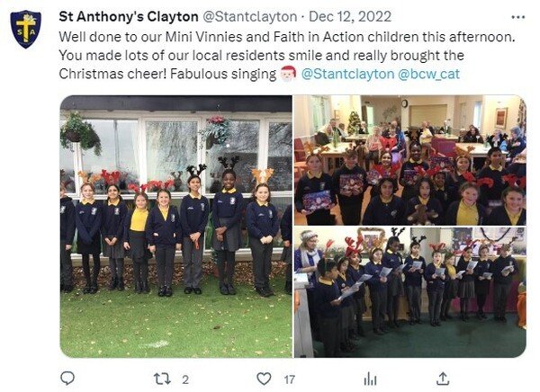Open the photo with residents at tables
Viewport: 540px width, 392px height.
(409, 160)
